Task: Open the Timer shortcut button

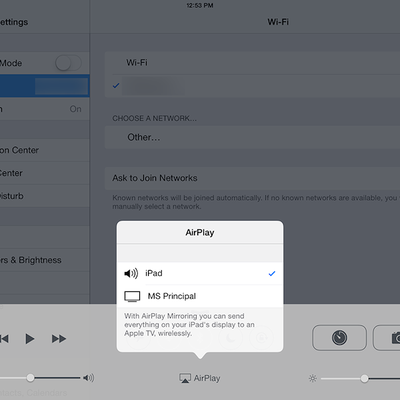Action: pyautogui.click(x=339, y=338)
